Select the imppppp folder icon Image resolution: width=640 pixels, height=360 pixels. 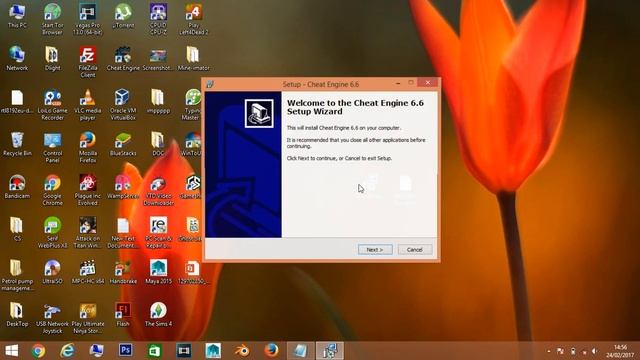click(158, 102)
